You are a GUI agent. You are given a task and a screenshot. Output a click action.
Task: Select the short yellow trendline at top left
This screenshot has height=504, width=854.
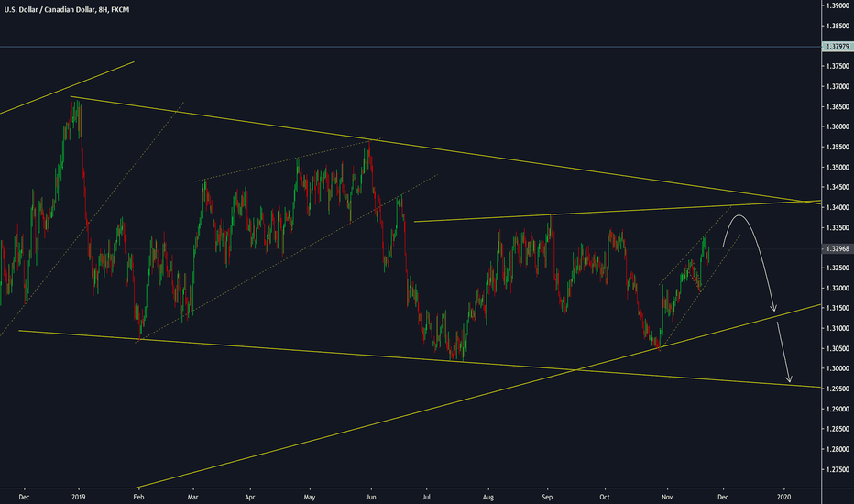[x=69, y=88]
